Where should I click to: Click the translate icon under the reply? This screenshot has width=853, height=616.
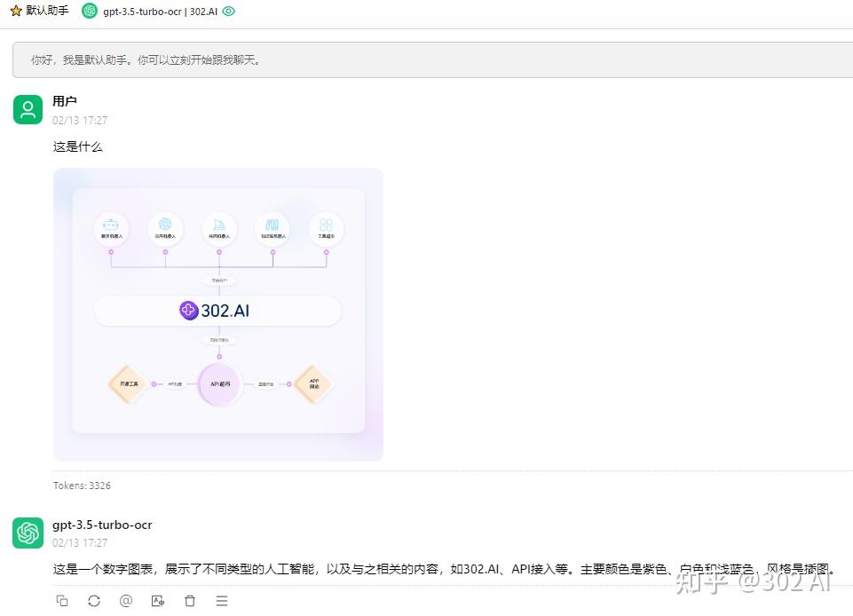pyautogui.click(x=158, y=601)
